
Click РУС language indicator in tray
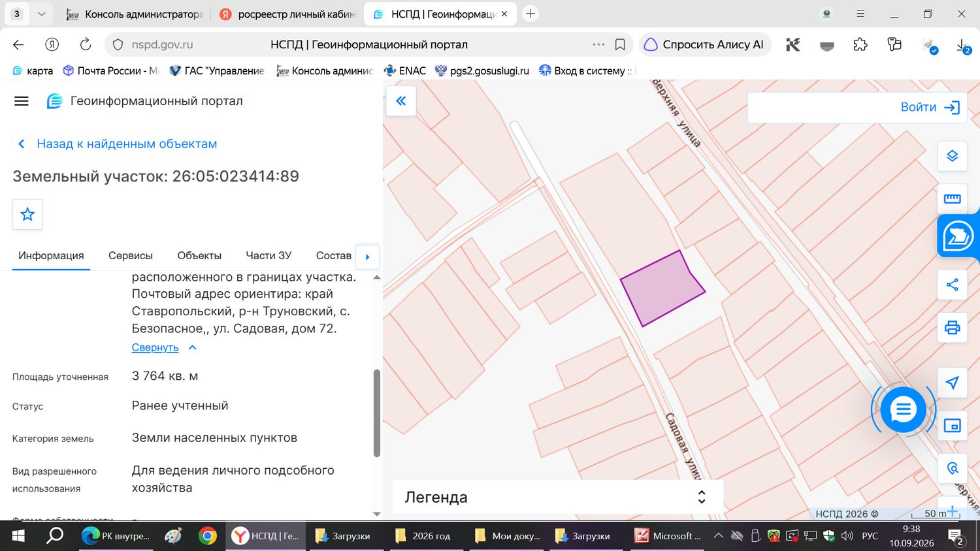coord(870,536)
